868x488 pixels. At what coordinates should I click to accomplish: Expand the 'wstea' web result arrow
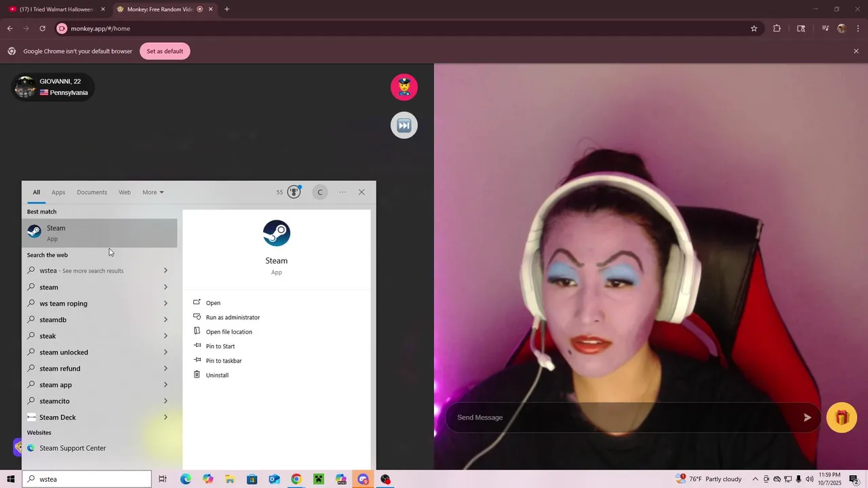[165, 270]
